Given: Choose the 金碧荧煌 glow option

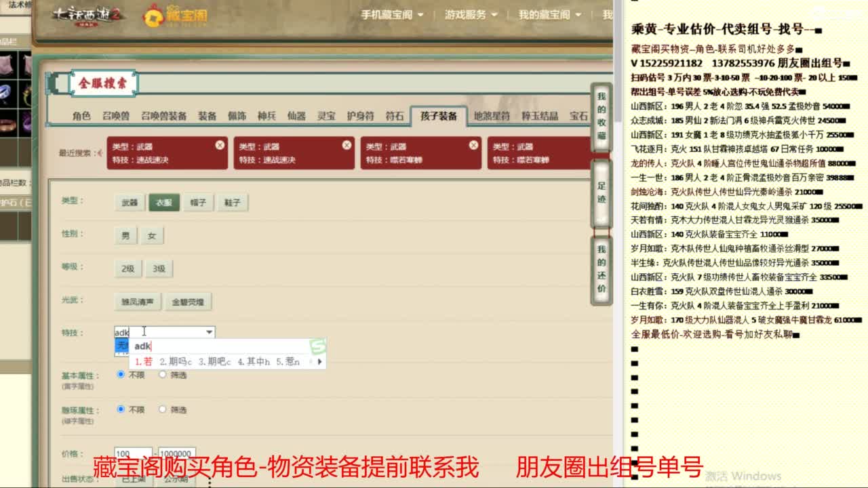Looking at the screenshot, I should 188,302.
